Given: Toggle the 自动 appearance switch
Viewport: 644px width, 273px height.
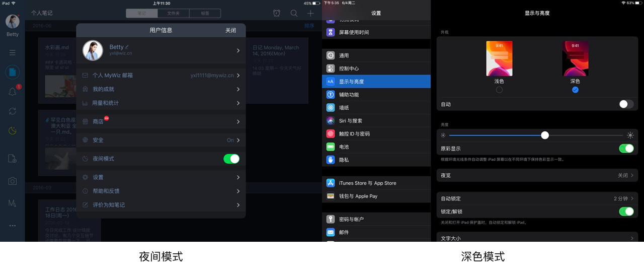Looking at the screenshot, I should (626, 104).
